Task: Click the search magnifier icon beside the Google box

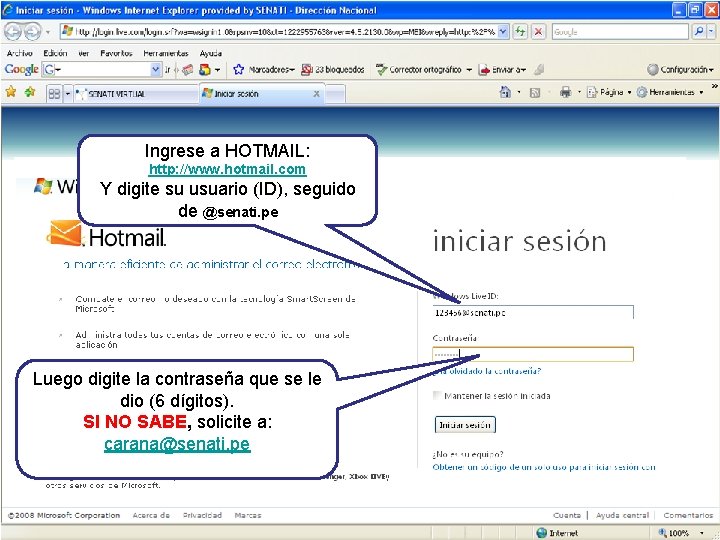Action: click(x=698, y=31)
